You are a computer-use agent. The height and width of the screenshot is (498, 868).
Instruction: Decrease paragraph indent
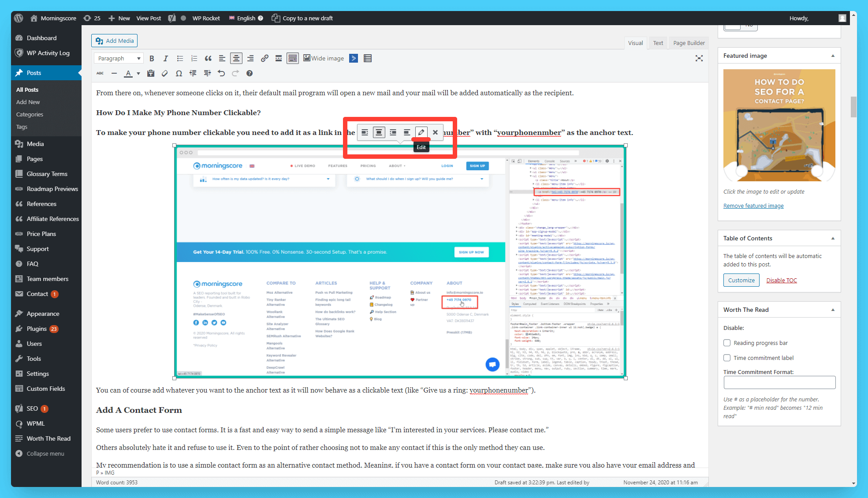point(193,73)
